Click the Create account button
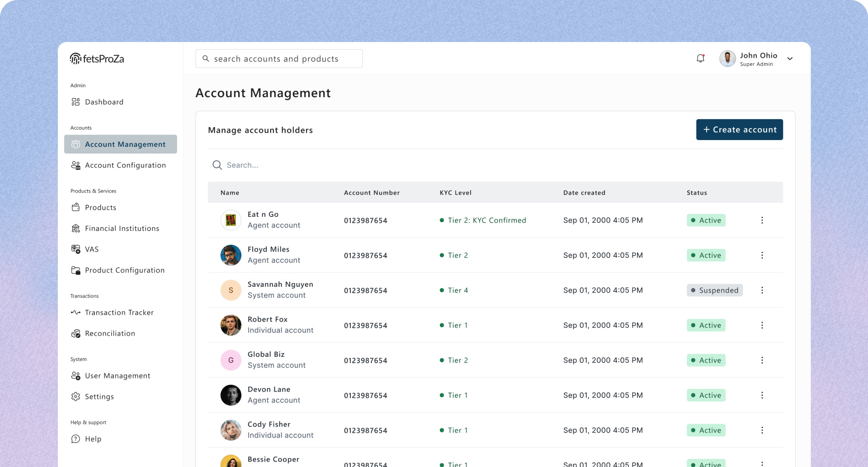Image resolution: width=868 pixels, height=467 pixels. click(x=740, y=130)
